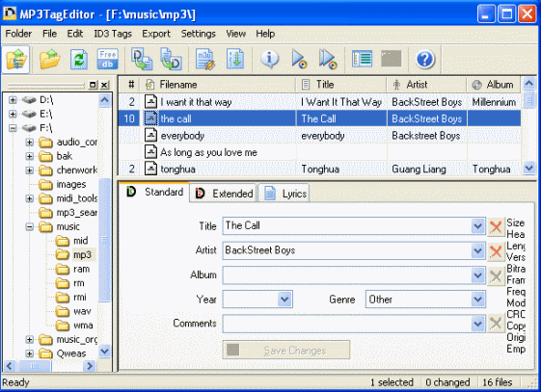
Task: Click the double play arrow toolbar icon
Action: [328, 60]
